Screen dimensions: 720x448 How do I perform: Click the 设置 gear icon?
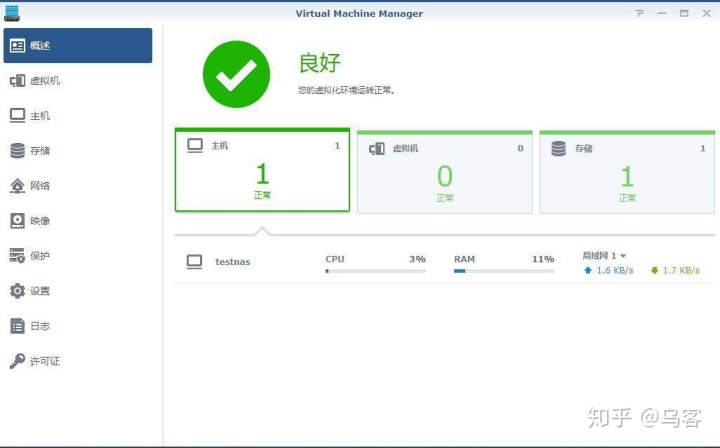pos(17,291)
